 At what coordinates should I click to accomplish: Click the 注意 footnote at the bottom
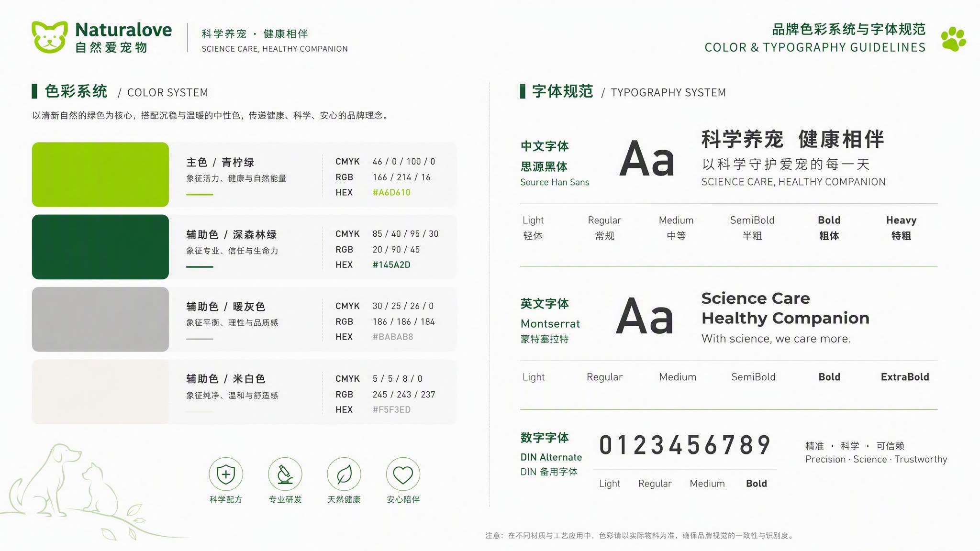click(x=640, y=536)
